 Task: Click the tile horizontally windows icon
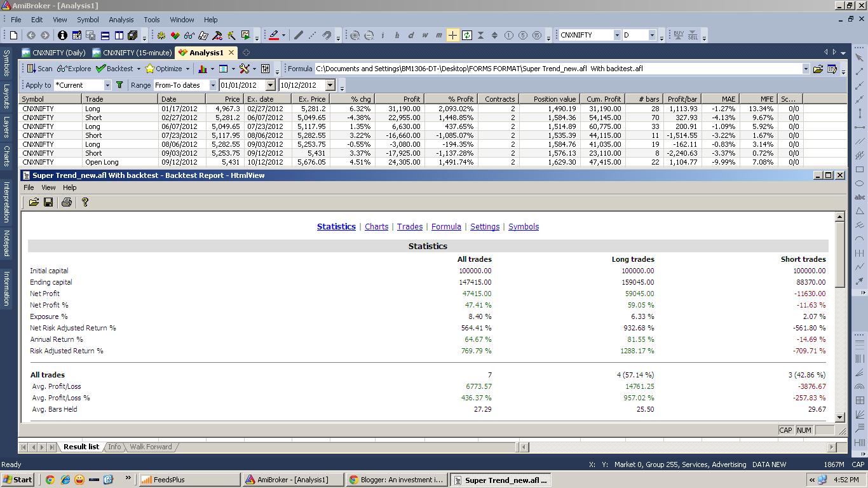pos(105,36)
